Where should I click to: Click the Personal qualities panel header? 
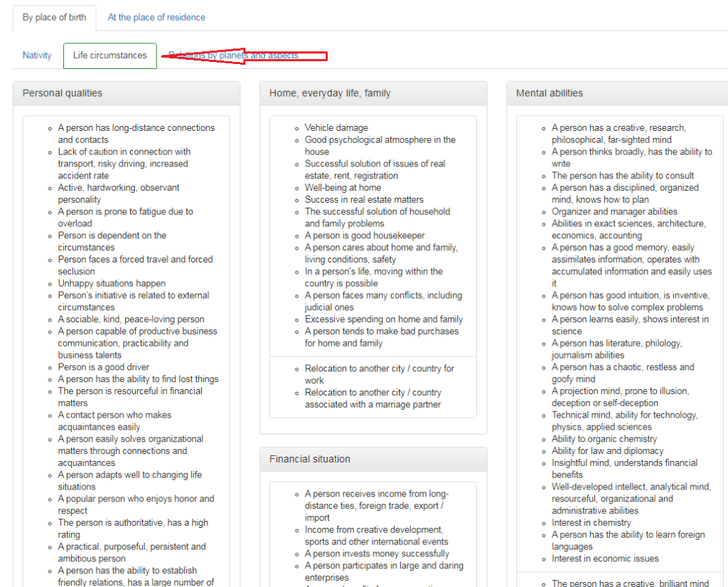pos(63,93)
